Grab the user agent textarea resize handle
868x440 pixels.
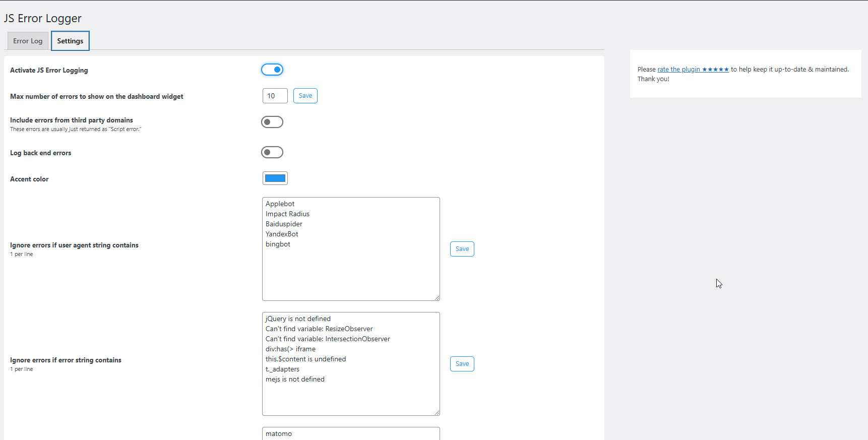point(437,298)
